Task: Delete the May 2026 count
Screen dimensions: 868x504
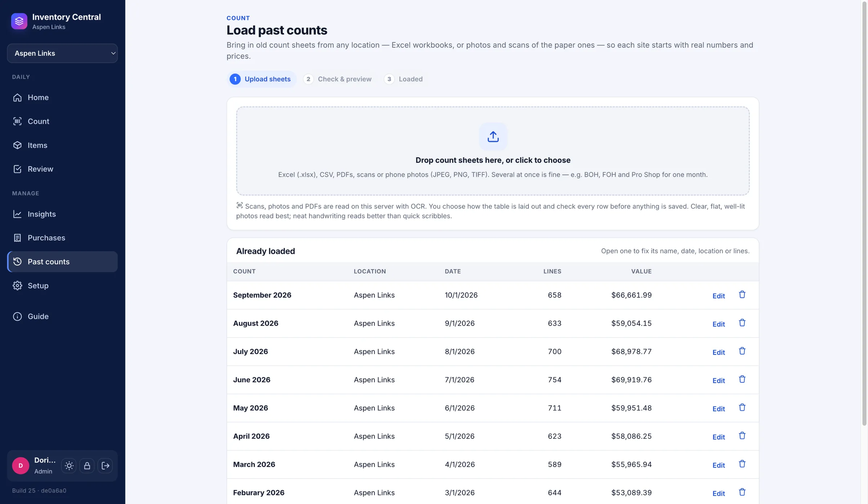Action: click(x=742, y=407)
